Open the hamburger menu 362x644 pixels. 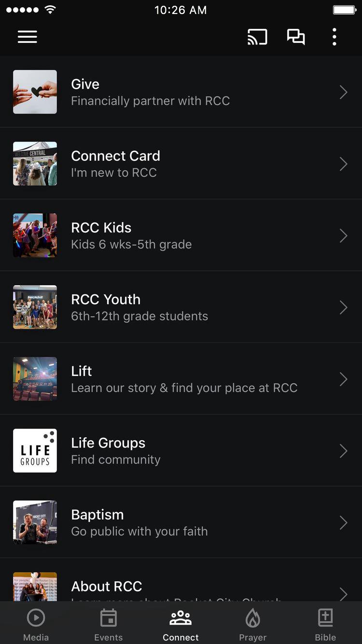pos(28,37)
